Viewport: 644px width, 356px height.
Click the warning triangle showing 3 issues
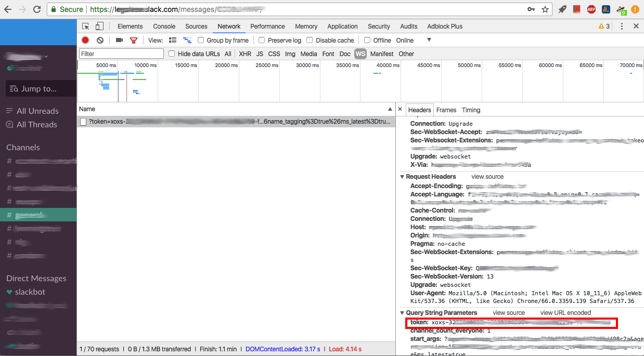pyautogui.click(x=604, y=27)
